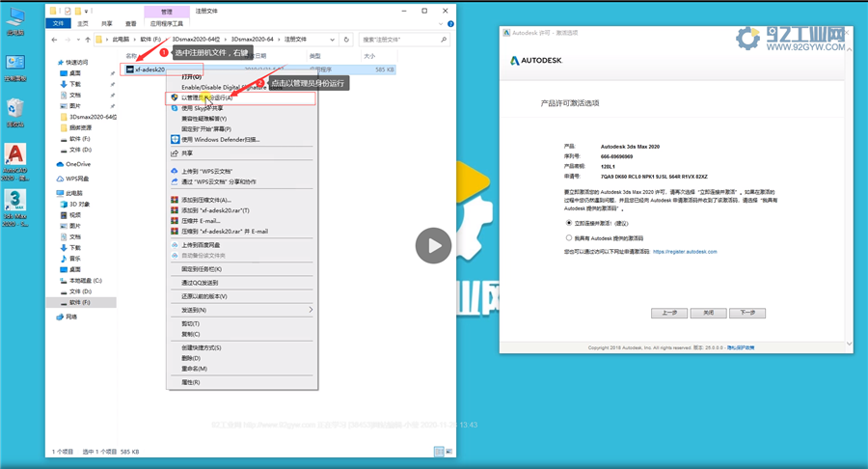Viewport: 868px width, 469px height.
Task: Click the details view toggle in status bar
Action: click(439, 452)
